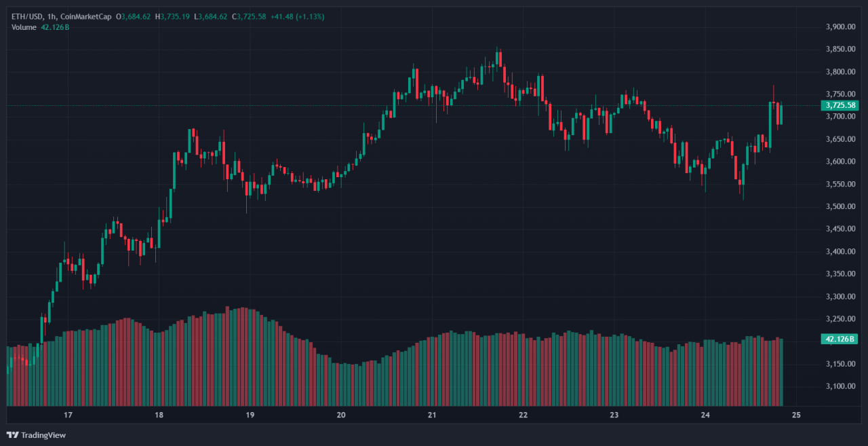Select date 17 on the time axis

[x=68, y=415]
